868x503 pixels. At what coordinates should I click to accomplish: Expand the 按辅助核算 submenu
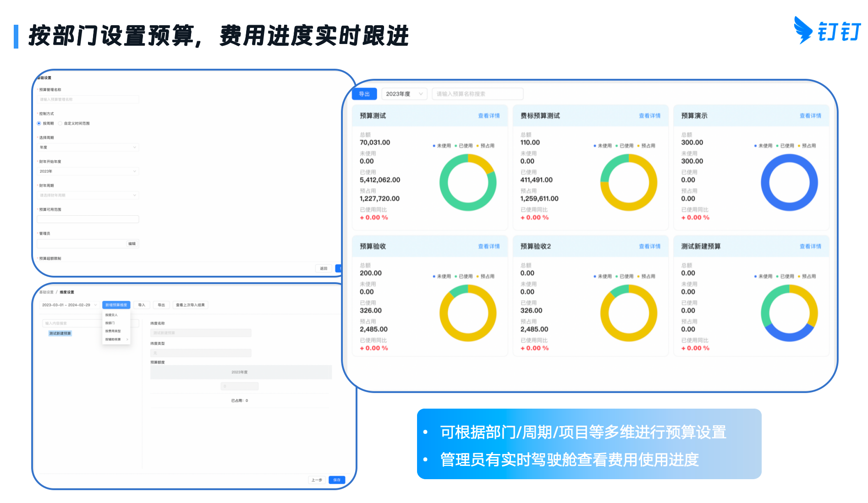pos(116,339)
